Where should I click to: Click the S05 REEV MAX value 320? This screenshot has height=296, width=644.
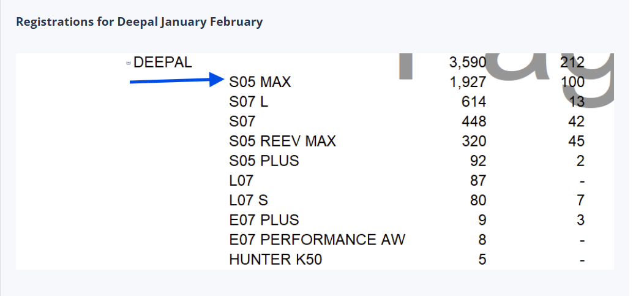474,141
